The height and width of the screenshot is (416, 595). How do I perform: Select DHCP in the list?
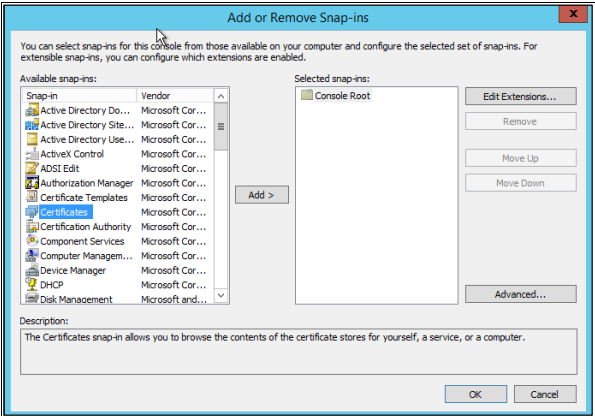tap(52, 285)
